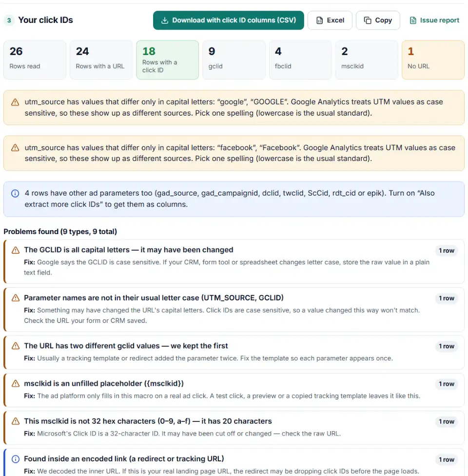468x476 pixels.
Task: Click 1 row badge on Parameter names problem
Action: click(x=447, y=298)
